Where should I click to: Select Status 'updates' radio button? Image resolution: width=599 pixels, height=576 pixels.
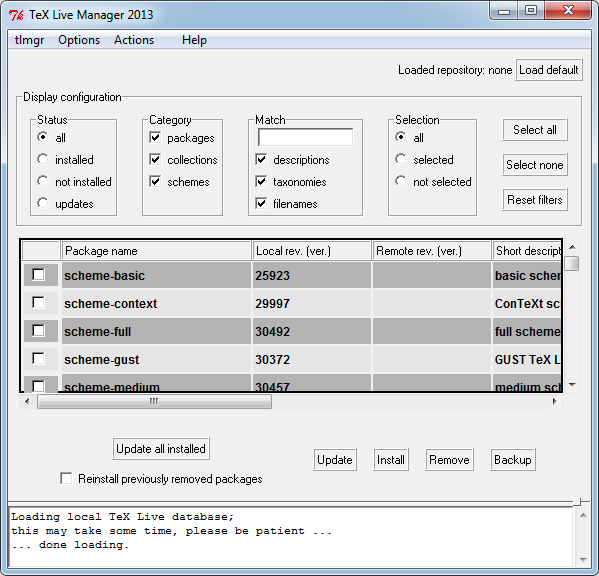click(43, 203)
